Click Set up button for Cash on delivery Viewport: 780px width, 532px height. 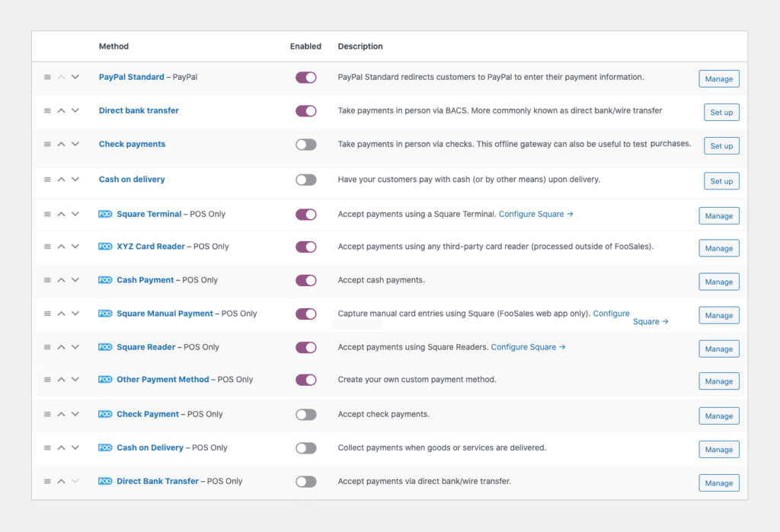click(721, 181)
